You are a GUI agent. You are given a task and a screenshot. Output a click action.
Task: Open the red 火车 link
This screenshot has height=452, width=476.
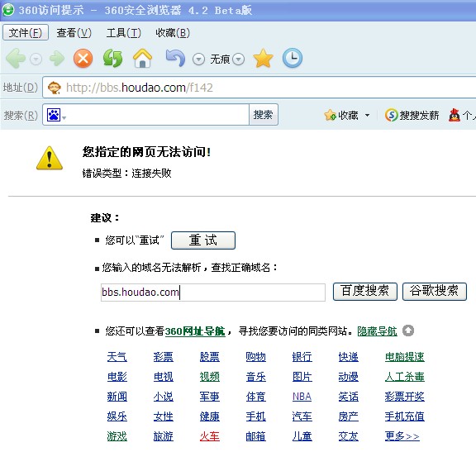pos(209,436)
